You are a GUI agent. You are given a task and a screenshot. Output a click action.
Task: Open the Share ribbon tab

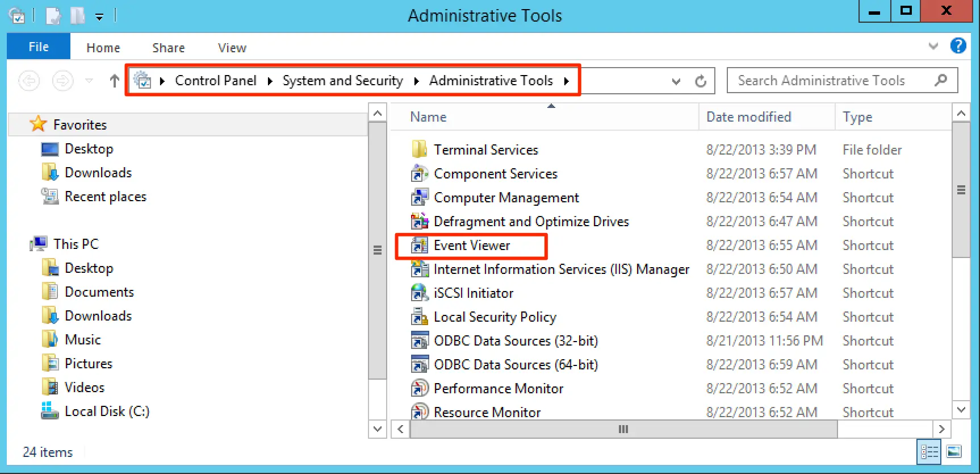(x=169, y=48)
